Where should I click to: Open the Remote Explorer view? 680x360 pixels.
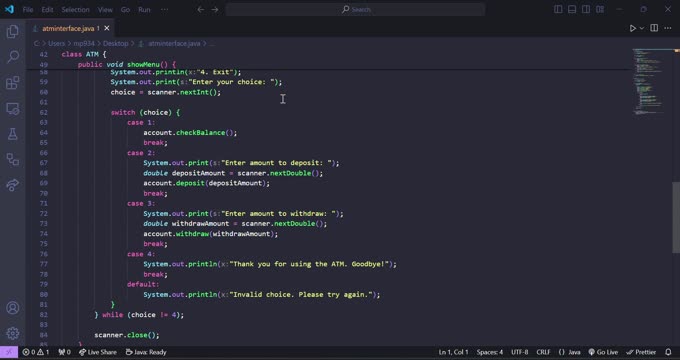pyautogui.click(x=13, y=108)
